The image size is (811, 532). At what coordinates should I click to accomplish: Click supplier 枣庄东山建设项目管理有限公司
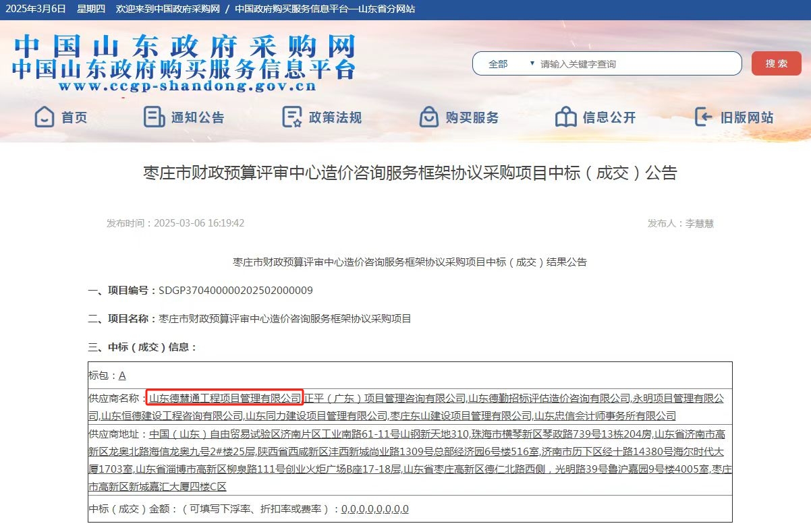click(x=461, y=415)
